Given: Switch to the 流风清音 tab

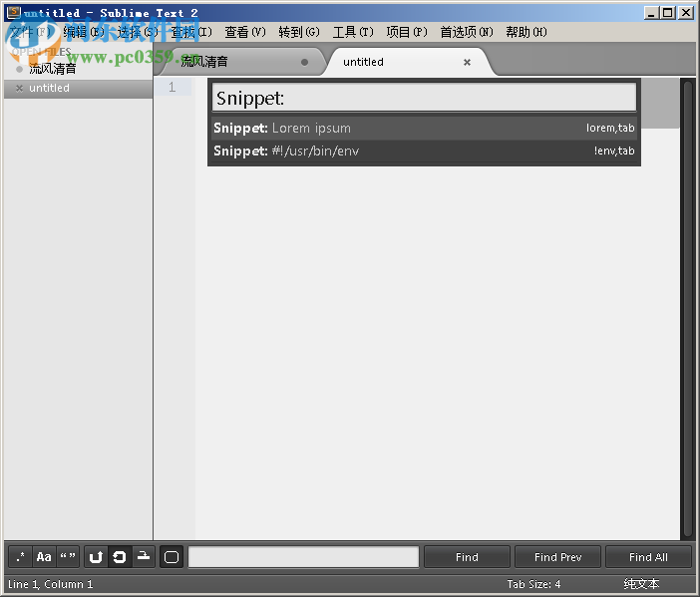Looking at the screenshot, I should point(241,62).
